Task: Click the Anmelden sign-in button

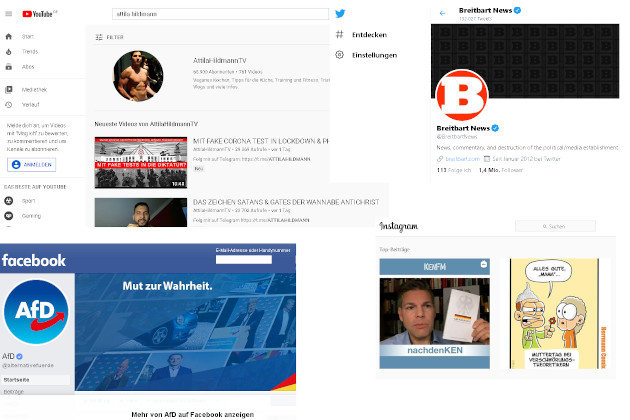Action: point(32,165)
